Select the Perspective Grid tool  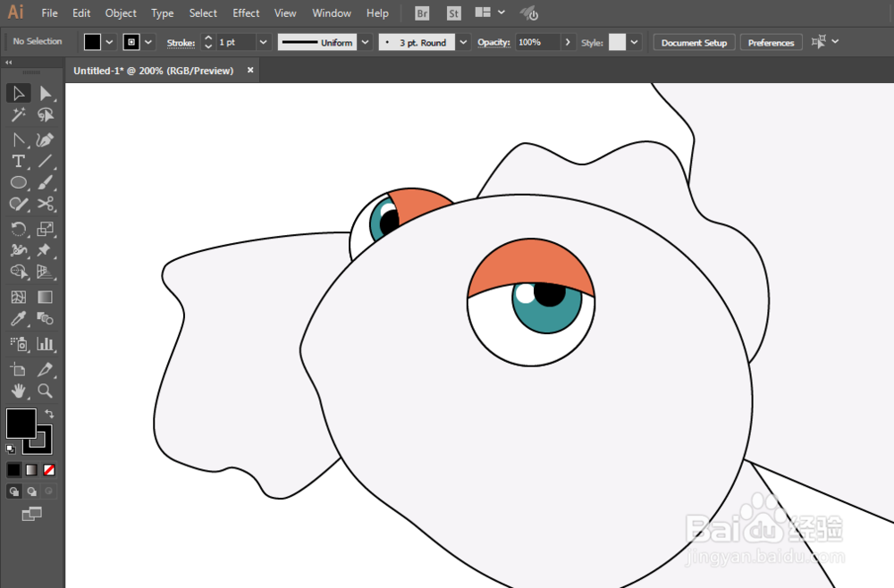point(45,272)
